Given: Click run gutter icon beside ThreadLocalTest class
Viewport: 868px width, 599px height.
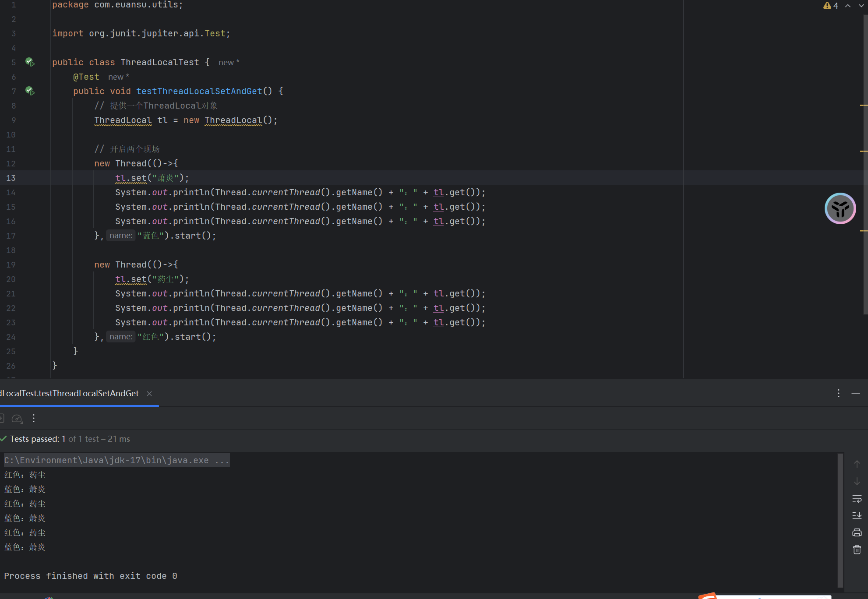Looking at the screenshot, I should [30, 62].
